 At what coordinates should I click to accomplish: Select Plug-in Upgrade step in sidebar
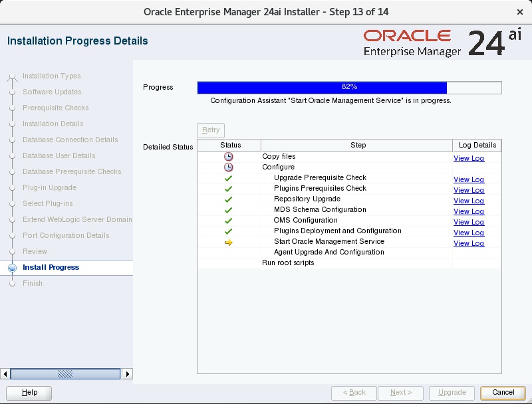49,187
